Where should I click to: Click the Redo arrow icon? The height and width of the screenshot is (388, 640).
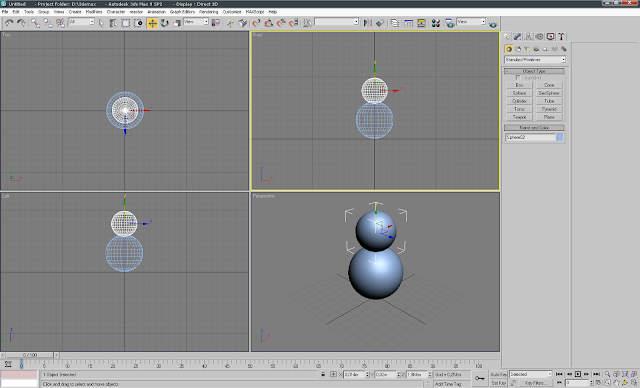21,23
